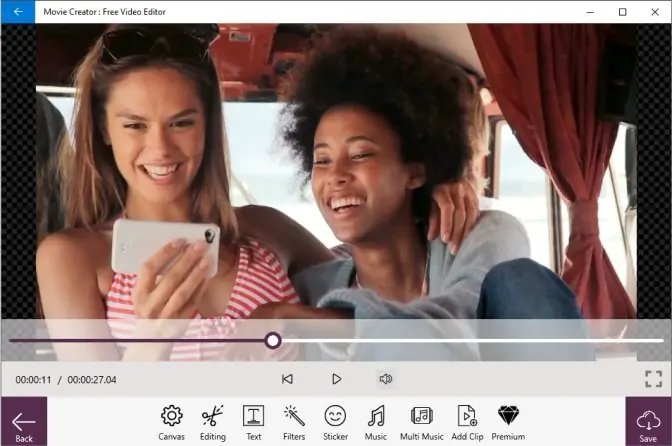Viewport: 672px width, 446px height.
Task: Open the Canvas settings tool
Action: click(x=171, y=422)
